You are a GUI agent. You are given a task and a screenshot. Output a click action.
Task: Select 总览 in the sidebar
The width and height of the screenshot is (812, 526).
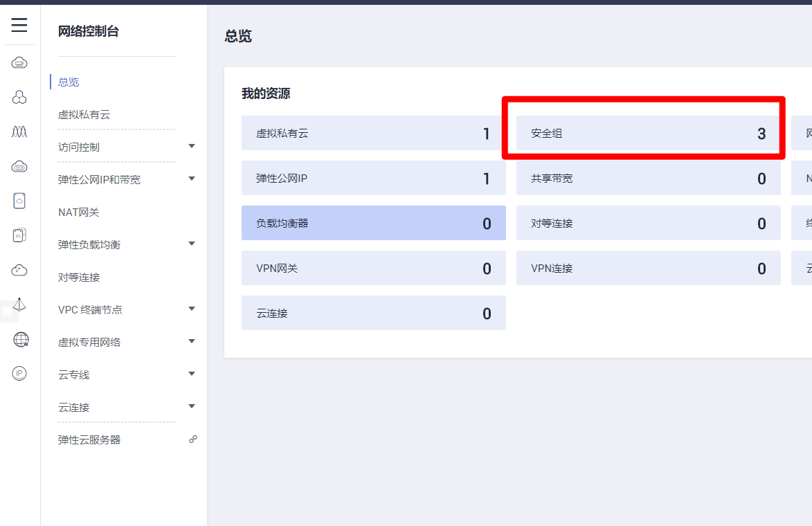[x=69, y=82]
